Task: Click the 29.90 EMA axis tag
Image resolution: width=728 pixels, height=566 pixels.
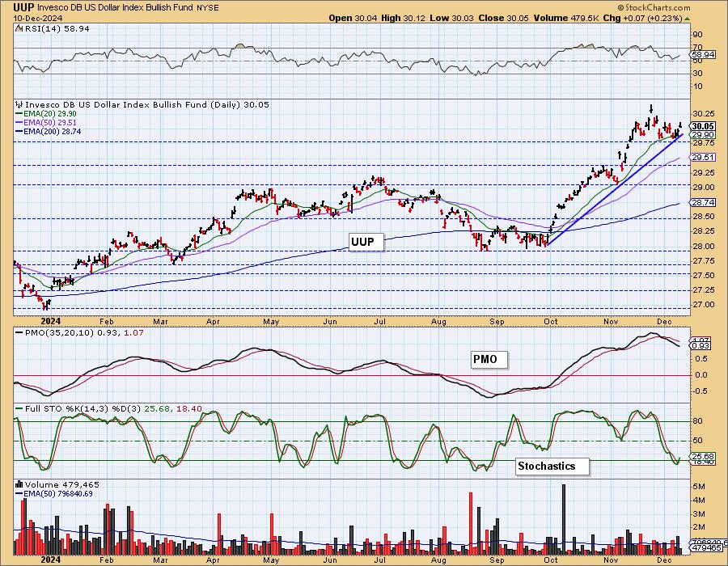Action: pyautogui.click(x=703, y=134)
